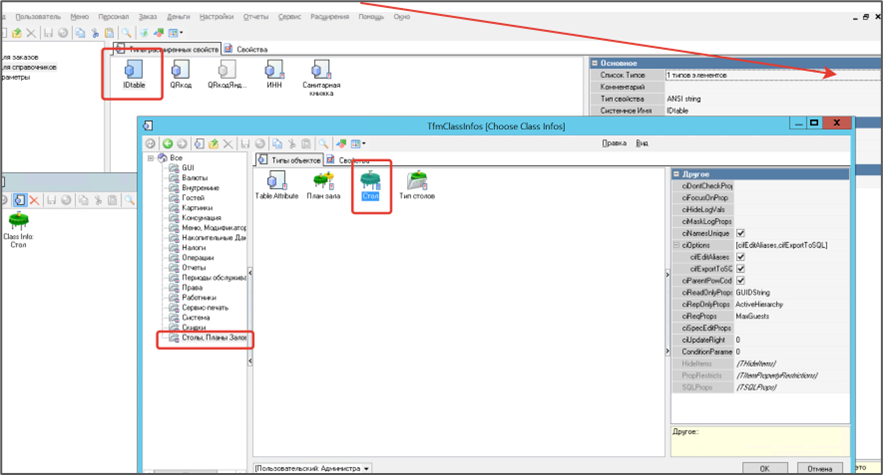Toggle the ciNamesUnique checkbox

click(740, 233)
